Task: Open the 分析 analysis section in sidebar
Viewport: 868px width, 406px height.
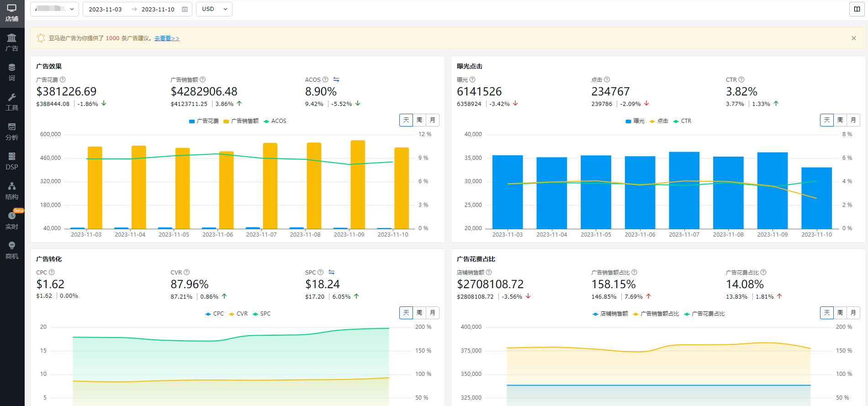Action: pos(12,132)
